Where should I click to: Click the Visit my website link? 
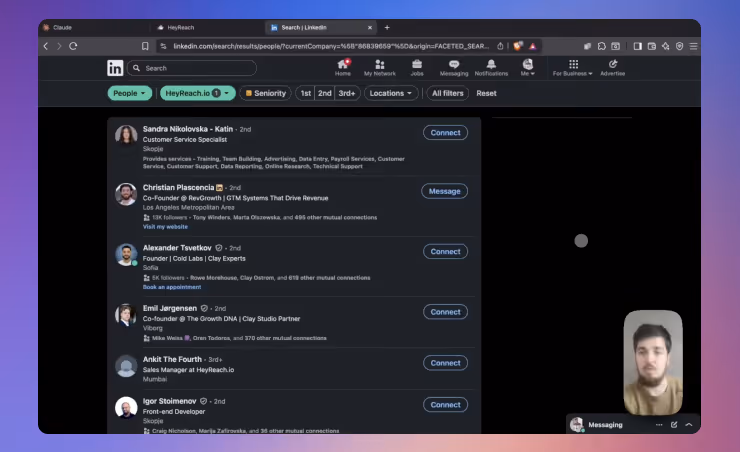[165, 227]
